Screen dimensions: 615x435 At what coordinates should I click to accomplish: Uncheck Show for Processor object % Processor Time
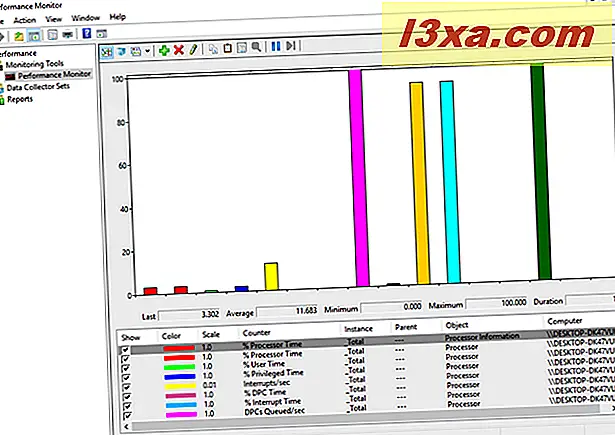point(126,358)
